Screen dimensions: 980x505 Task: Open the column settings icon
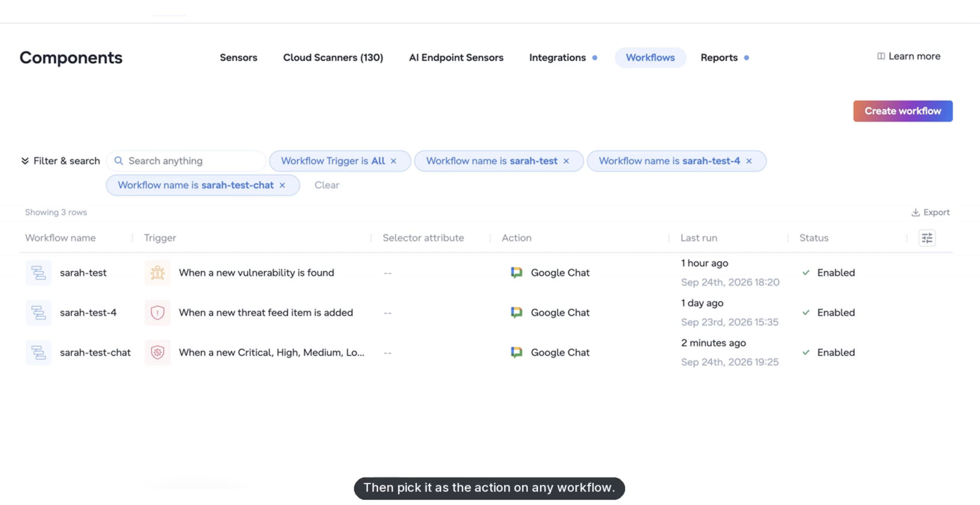[927, 238]
